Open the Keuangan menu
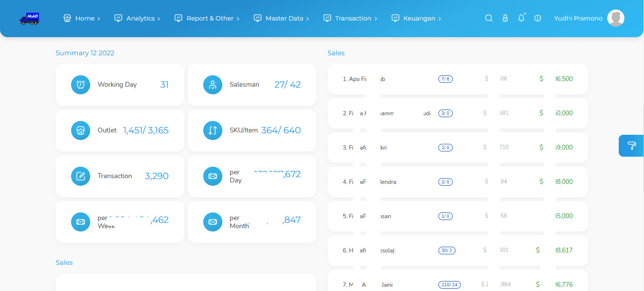The height and width of the screenshot is (291, 644). click(x=416, y=18)
